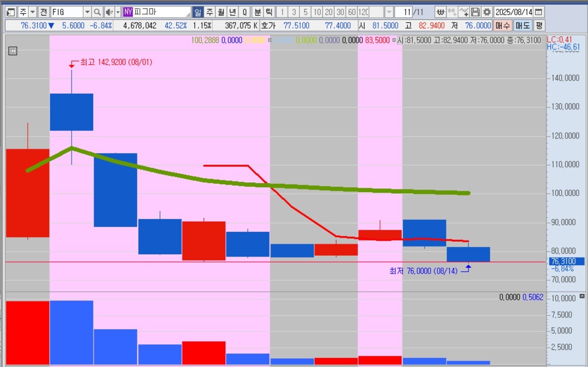The height and width of the screenshot is (367, 588).
Task: Open the calendar date picker icon
Action: click(539, 12)
